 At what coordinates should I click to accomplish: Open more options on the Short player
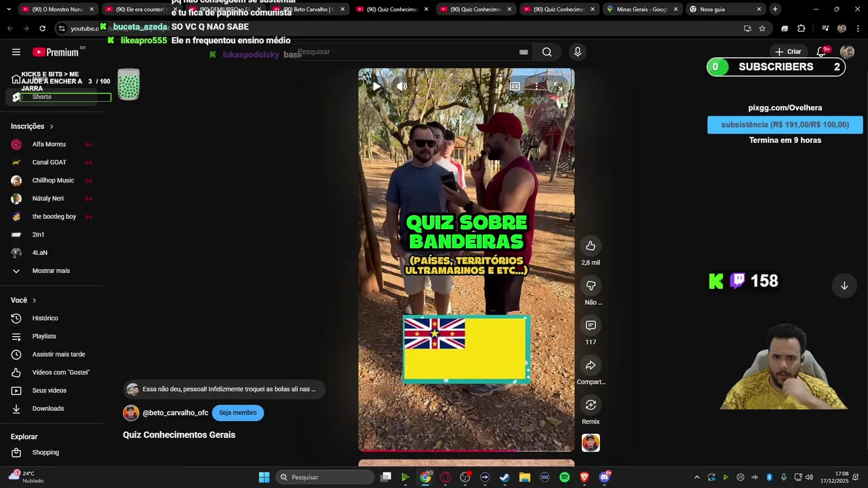coord(536,86)
